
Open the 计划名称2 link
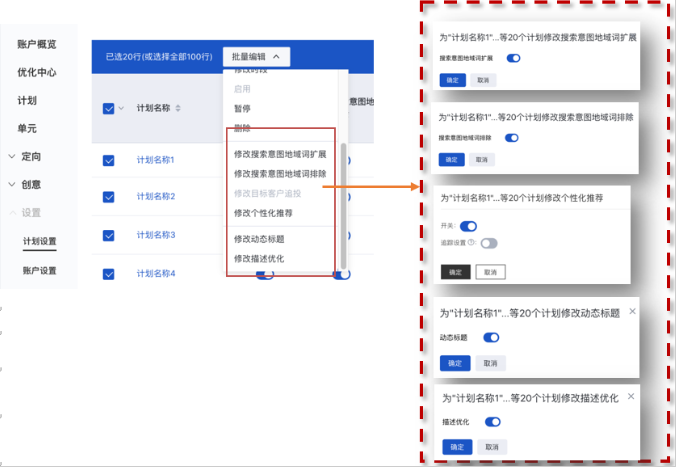[x=156, y=196]
